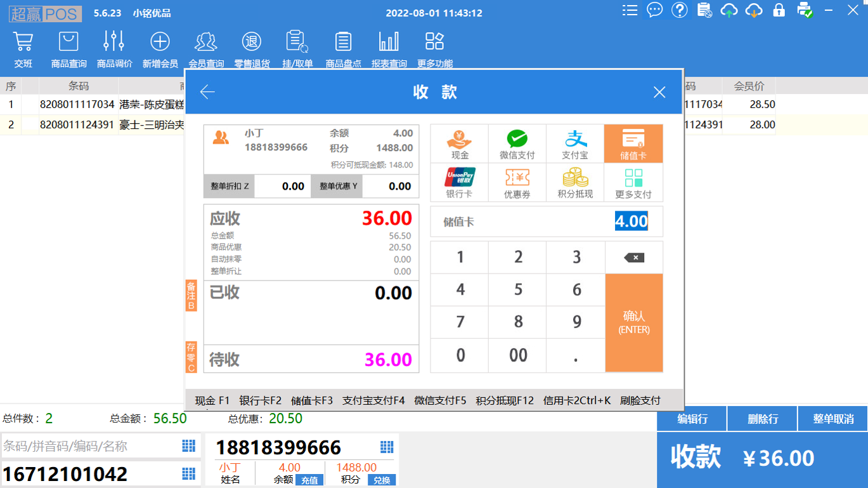Select points redemption payment
Screen dimensions: 868x488
[575, 183]
